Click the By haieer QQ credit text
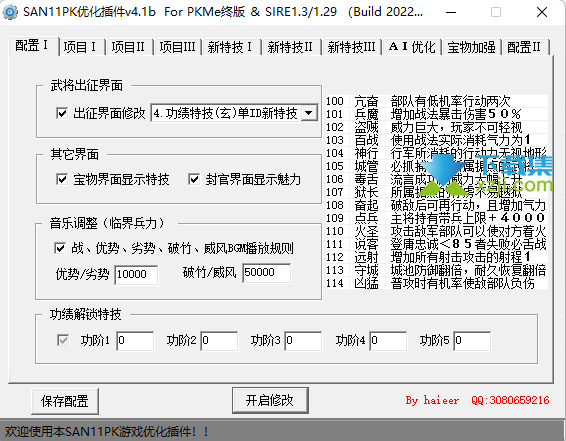Viewport: 566px width, 441px height. pos(477,400)
